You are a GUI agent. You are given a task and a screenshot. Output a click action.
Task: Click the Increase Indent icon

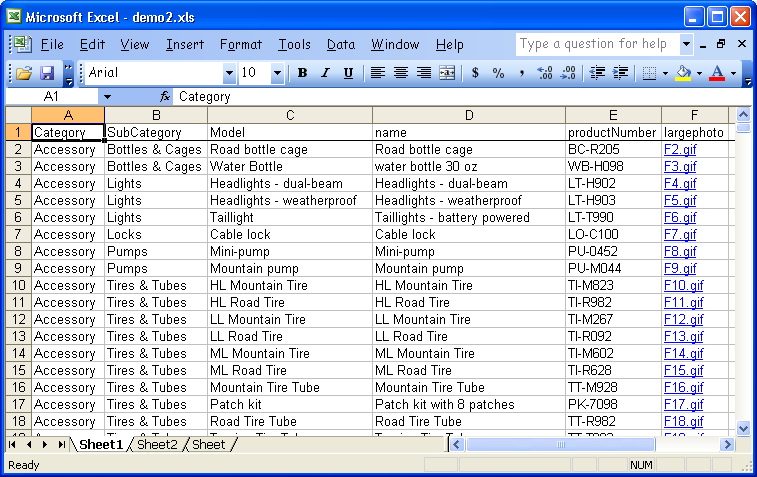(621, 73)
